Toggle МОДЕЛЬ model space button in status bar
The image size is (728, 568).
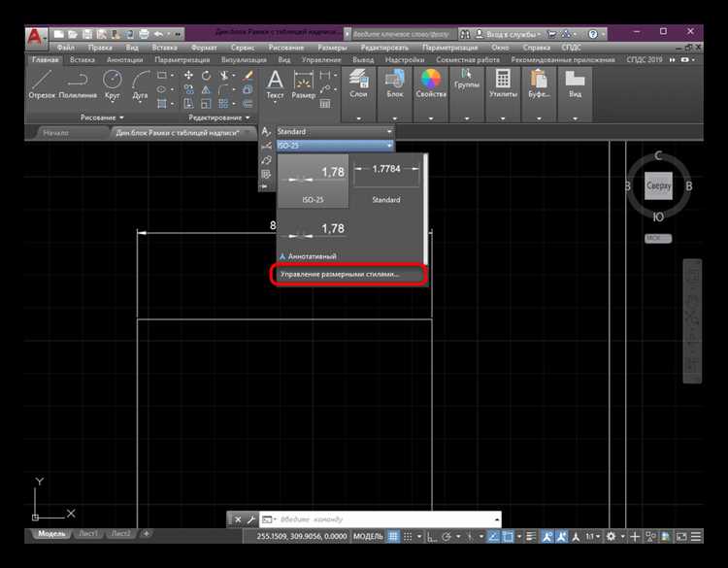click(x=367, y=536)
